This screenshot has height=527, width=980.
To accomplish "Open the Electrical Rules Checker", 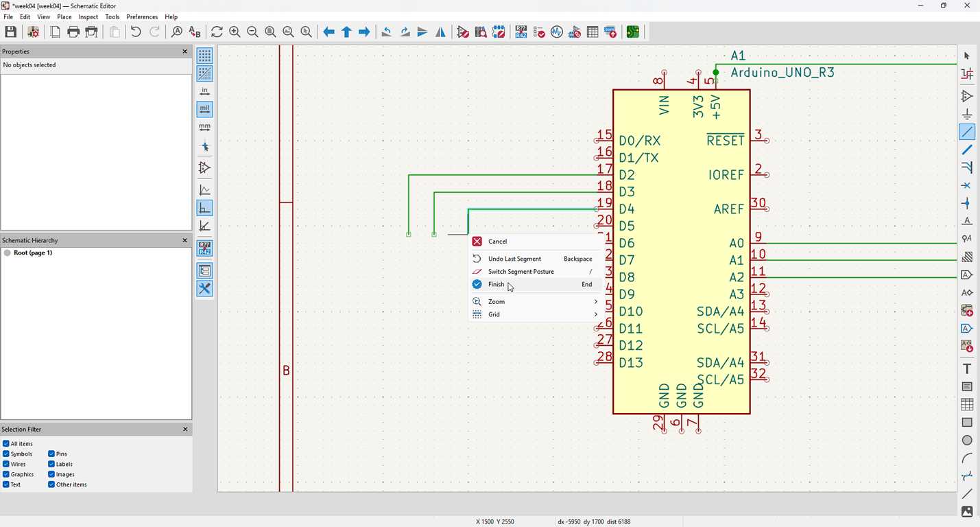I will coord(539,32).
